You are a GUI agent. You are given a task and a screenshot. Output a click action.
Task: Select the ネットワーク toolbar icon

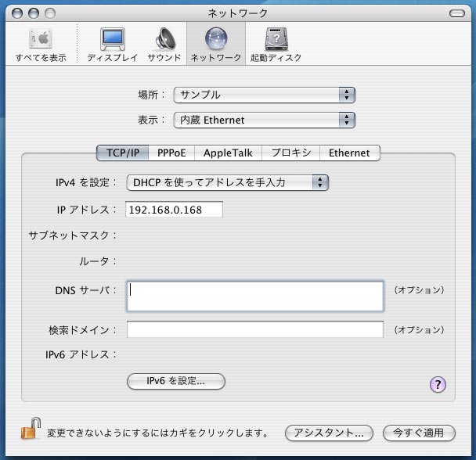pos(216,45)
